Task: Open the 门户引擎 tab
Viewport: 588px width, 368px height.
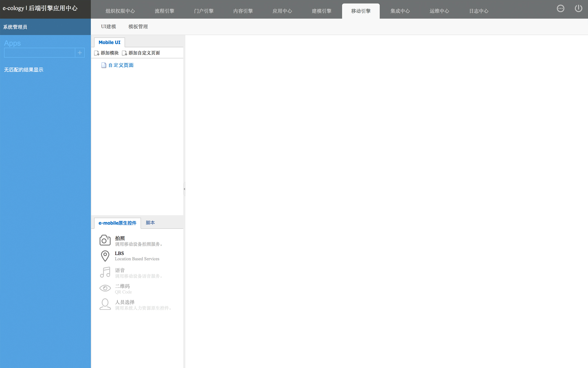Action: pyautogui.click(x=204, y=11)
